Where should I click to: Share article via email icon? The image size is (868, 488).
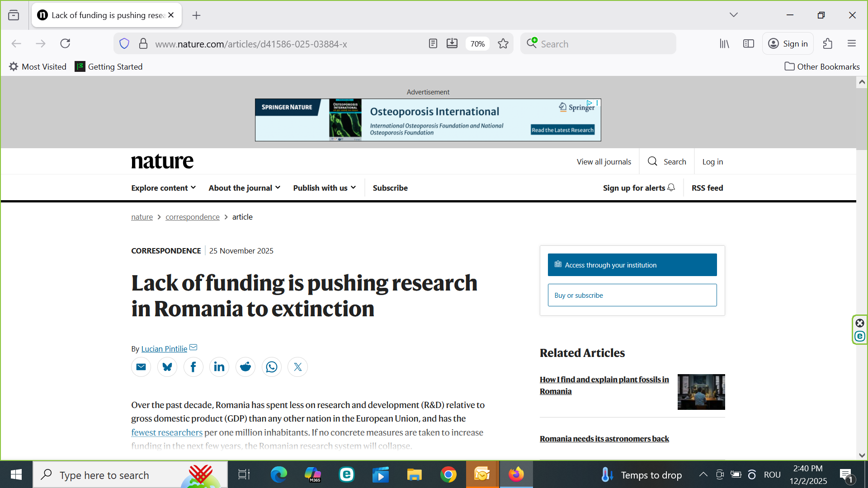point(141,367)
